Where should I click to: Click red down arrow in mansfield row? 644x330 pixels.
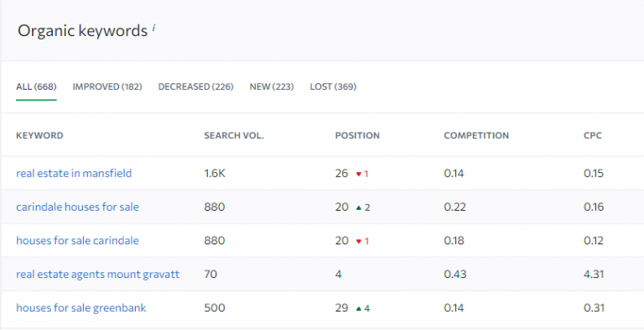pyautogui.click(x=359, y=174)
